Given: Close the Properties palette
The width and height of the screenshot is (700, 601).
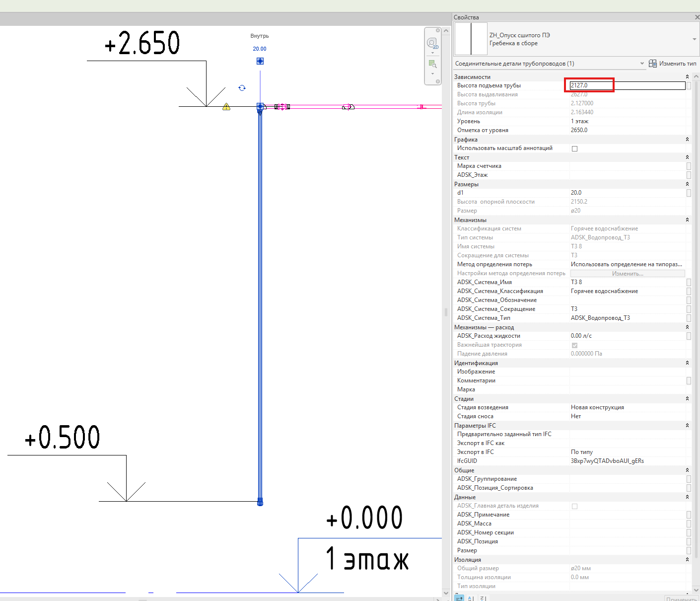Looking at the screenshot, I should pyautogui.click(x=697, y=17).
